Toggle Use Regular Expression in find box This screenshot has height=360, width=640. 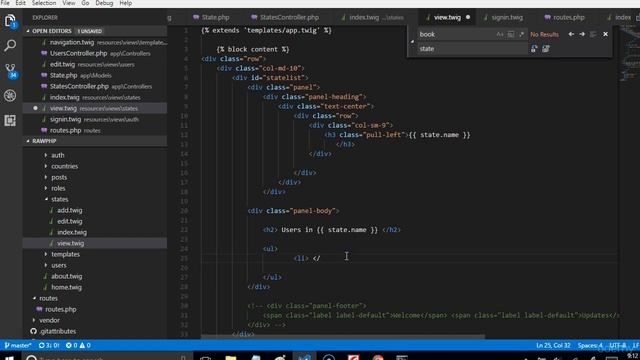click(x=521, y=34)
